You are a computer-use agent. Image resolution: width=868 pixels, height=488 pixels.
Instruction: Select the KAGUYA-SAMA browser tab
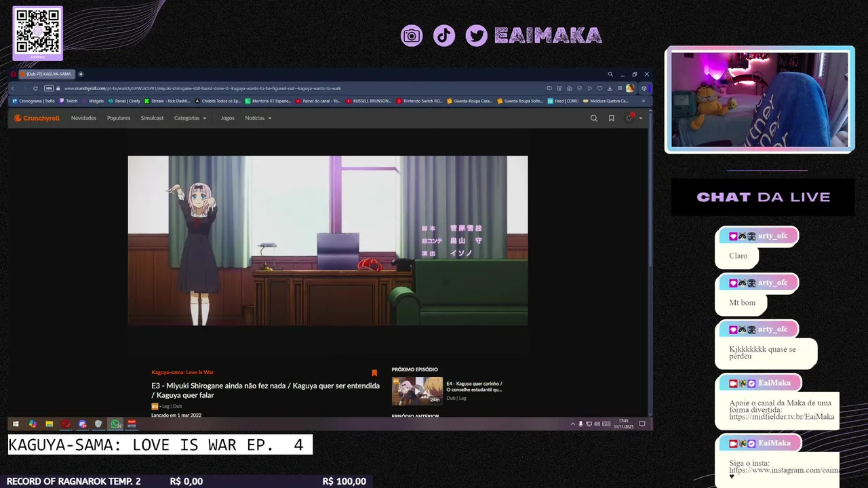(47, 74)
